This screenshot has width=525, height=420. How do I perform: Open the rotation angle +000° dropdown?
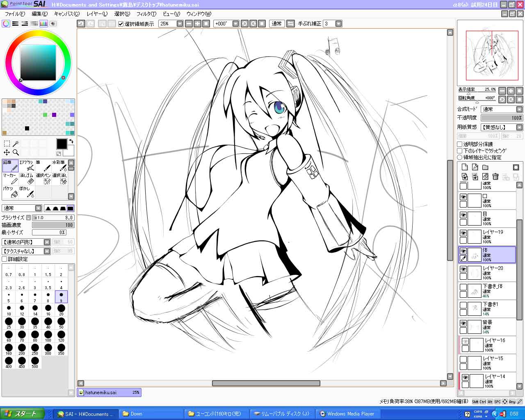(235, 24)
